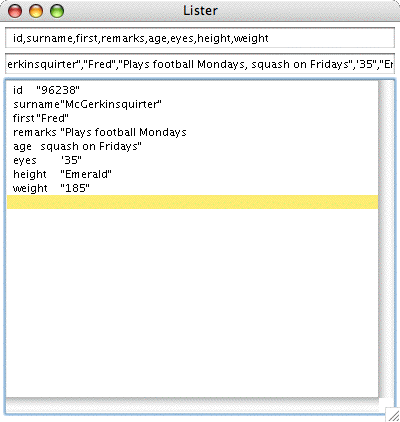Click the empty white area in list

[x=192, y=303]
